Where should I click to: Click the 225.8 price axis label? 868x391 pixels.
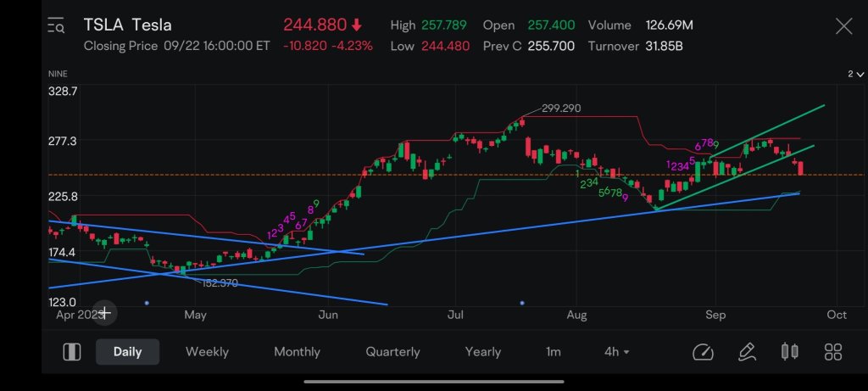[63, 197]
